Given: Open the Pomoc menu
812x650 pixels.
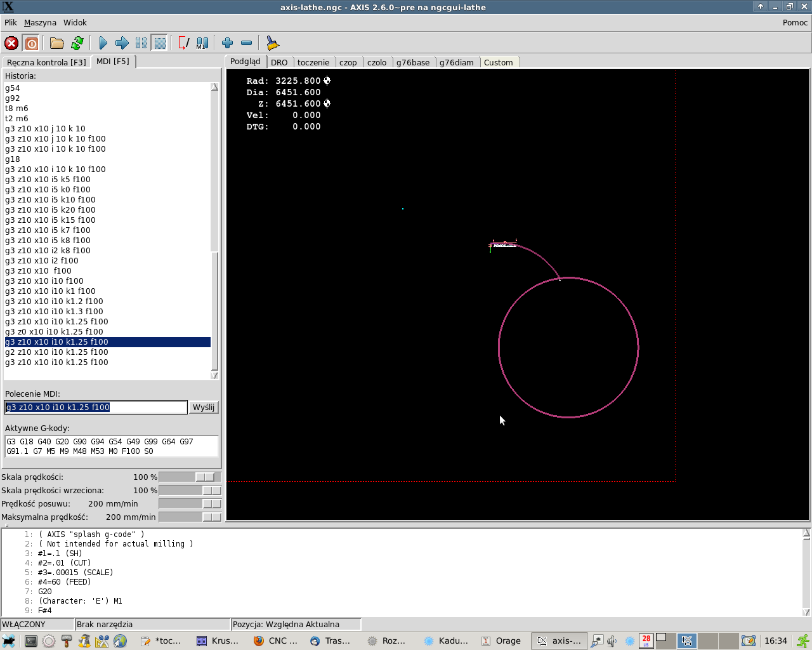Looking at the screenshot, I should click(x=795, y=23).
